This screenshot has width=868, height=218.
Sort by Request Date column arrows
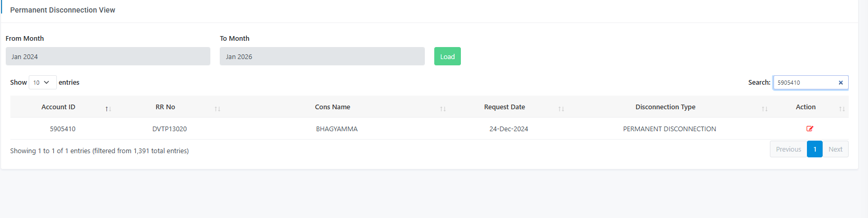coord(561,109)
